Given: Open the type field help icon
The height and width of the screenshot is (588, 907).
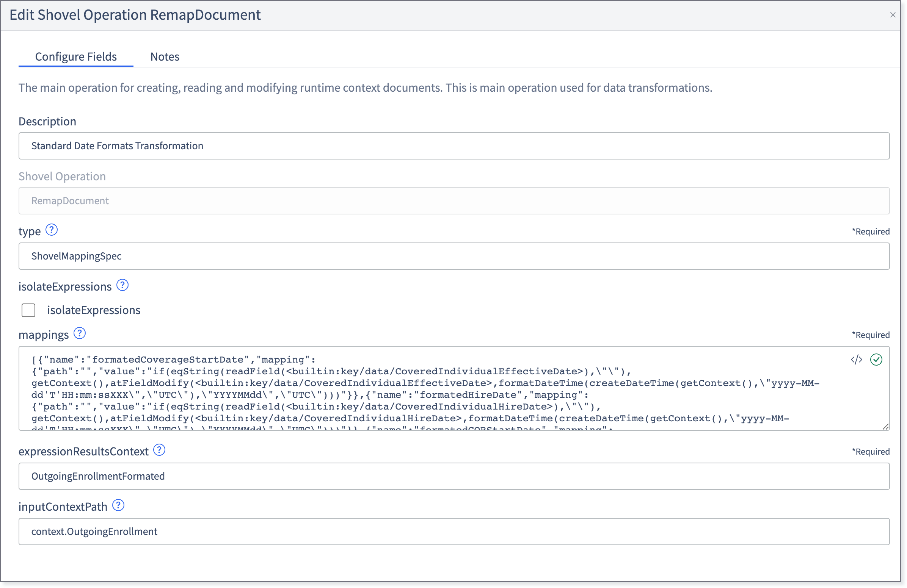Looking at the screenshot, I should click(x=52, y=230).
